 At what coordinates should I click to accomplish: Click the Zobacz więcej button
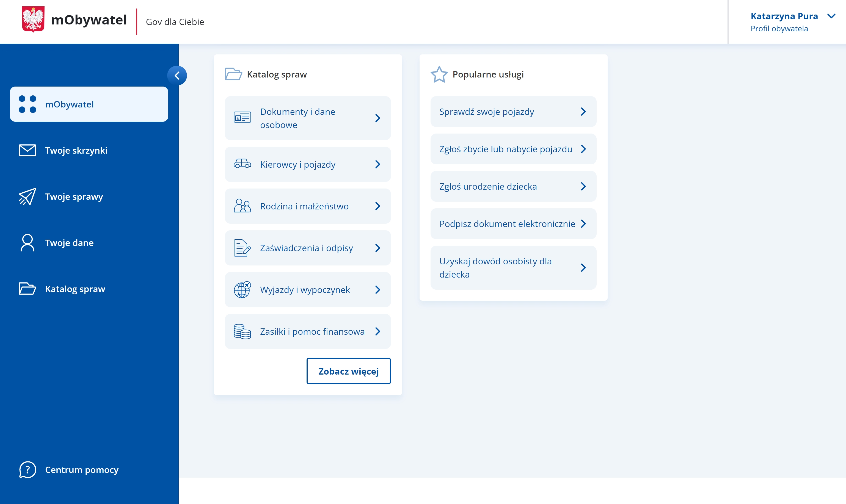(x=349, y=371)
